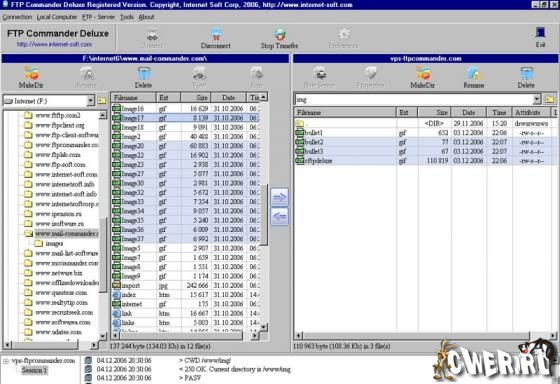Select Image17 file in local list
560x384 pixels.
click(x=186, y=118)
